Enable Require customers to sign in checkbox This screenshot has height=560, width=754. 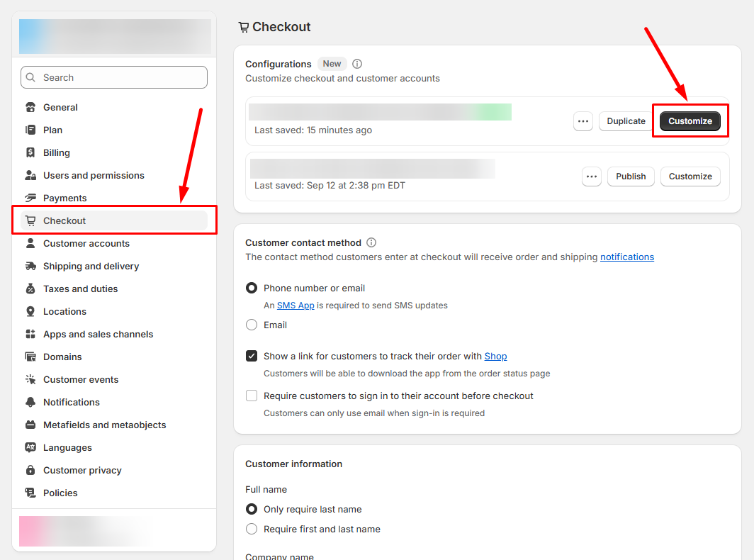click(252, 396)
